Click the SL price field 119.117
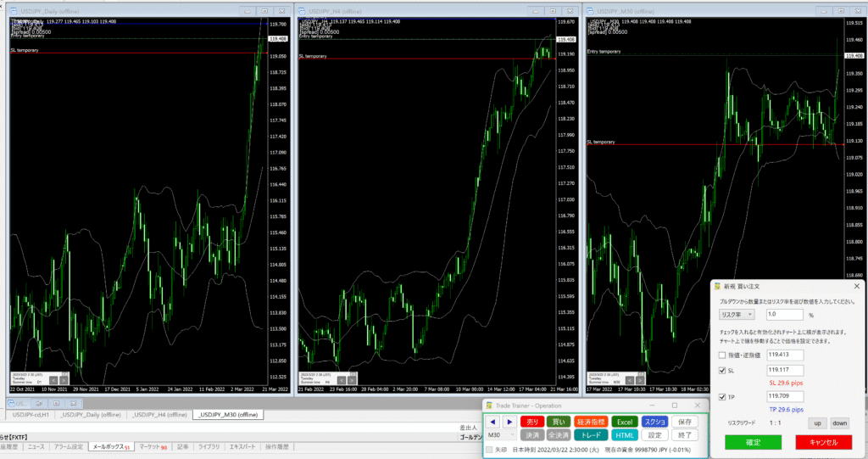868x459 pixels. tap(785, 370)
